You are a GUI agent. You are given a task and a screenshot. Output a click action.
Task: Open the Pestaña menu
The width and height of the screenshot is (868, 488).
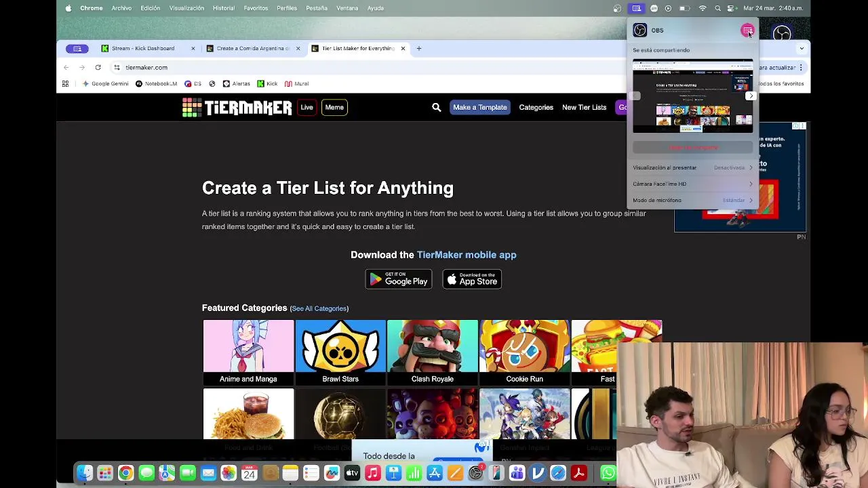point(317,8)
